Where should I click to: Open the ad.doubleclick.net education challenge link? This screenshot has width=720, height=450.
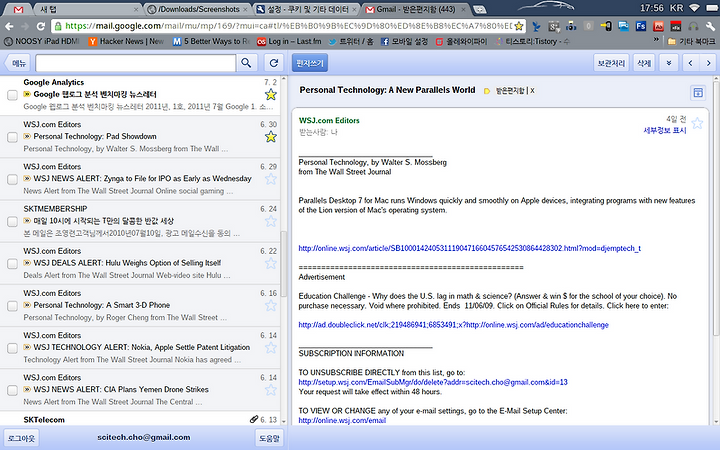(453, 325)
